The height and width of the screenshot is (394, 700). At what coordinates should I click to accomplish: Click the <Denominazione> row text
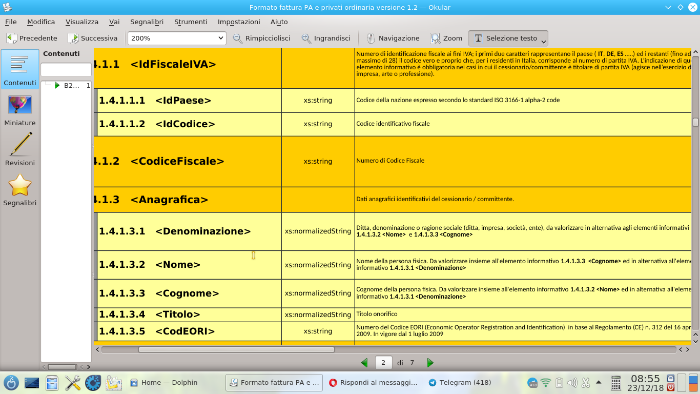click(203, 231)
